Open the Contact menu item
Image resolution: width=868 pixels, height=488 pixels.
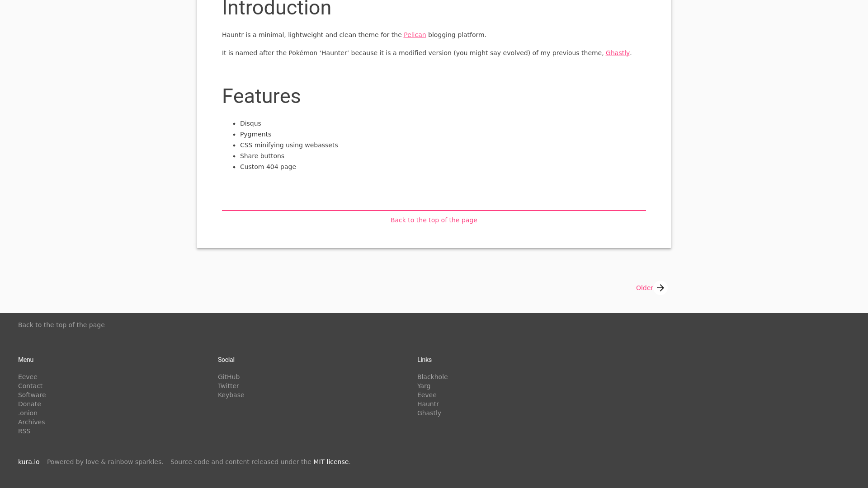(x=30, y=385)
